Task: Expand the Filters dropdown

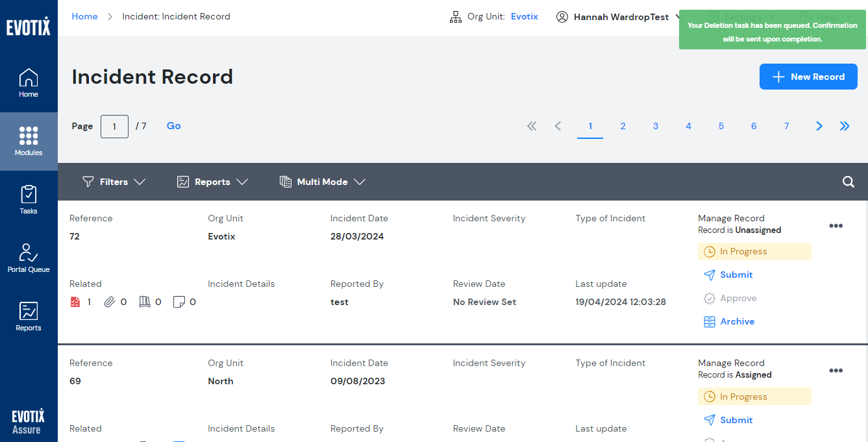Action: pos(114,182)
